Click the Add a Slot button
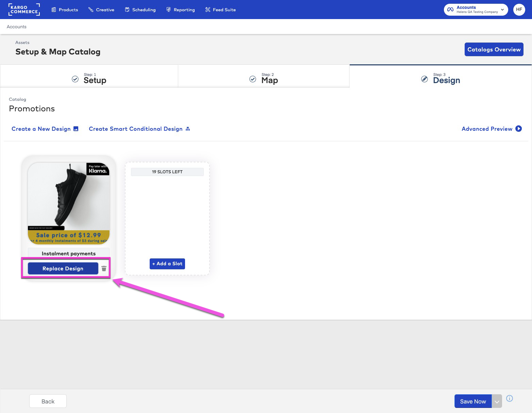532x413 pixels. pyautogui.click(x=167, y=264)
